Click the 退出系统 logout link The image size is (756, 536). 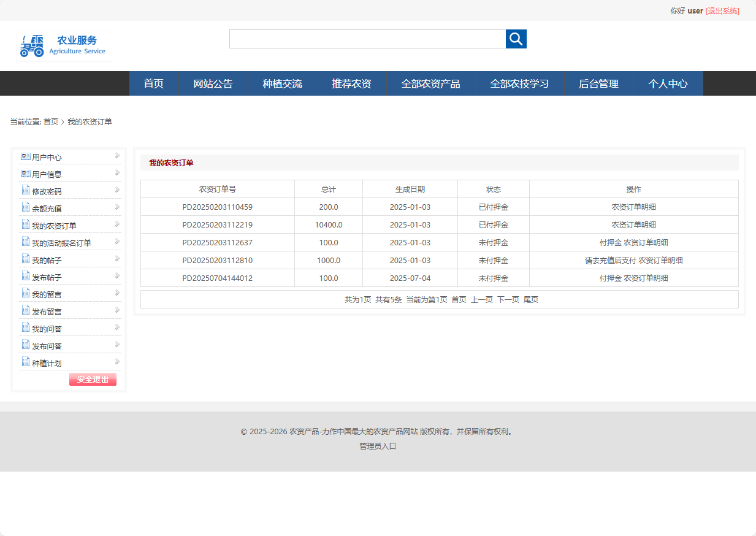coord(724,10)
